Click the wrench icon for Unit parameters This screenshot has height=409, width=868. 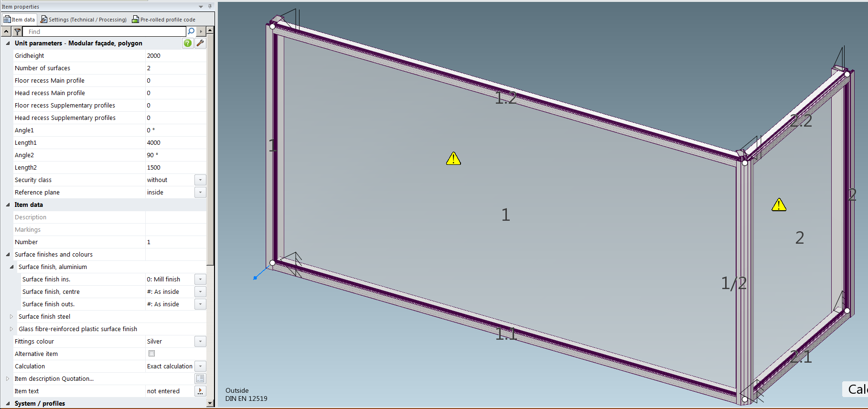[201, 43]
